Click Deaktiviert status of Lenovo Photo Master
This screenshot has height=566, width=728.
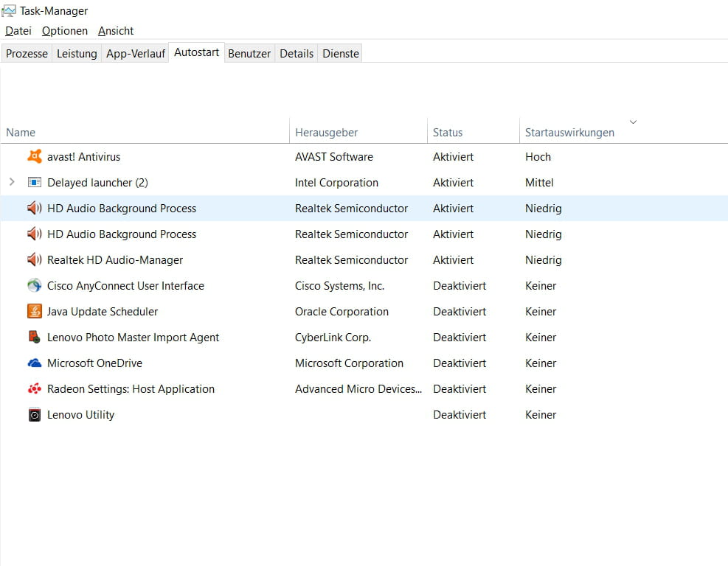point(460,338)
